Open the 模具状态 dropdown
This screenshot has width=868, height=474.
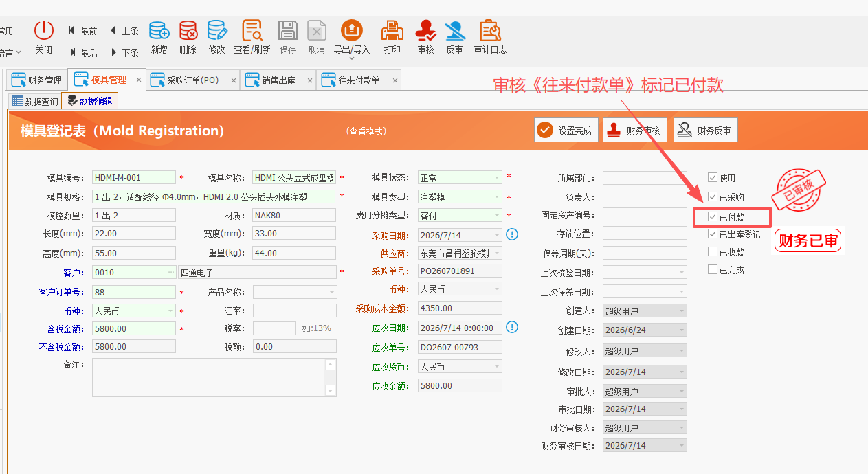click(x=496, y=178)
